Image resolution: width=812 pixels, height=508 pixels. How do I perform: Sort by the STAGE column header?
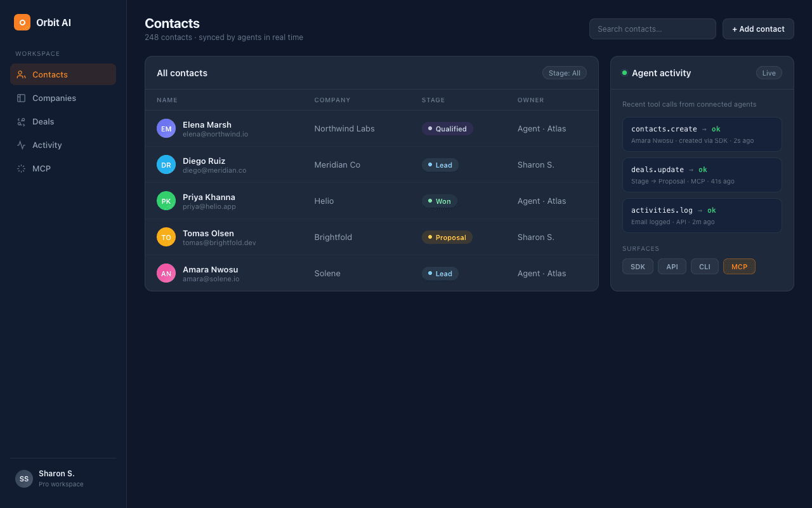(x=433, y=100)
